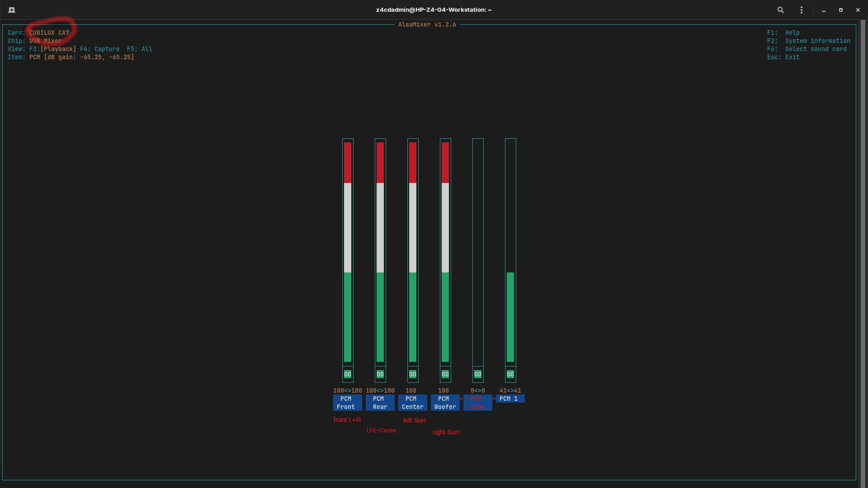The height and width of the screenshot is (488, 868).
Task: Toggle mute box under PCM Side
Action: coord(478,374)
